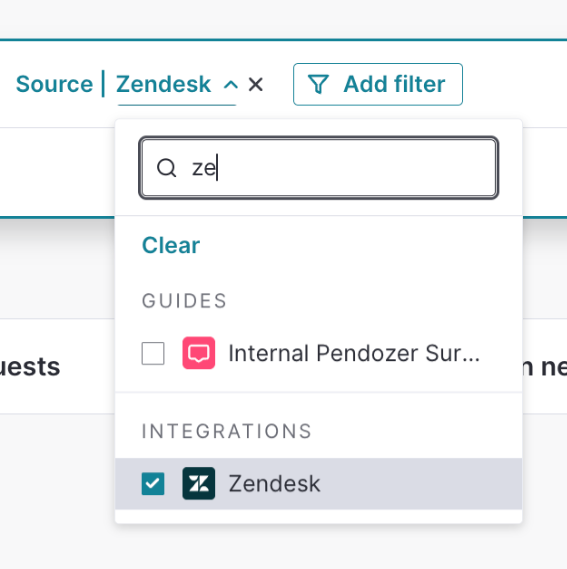Click the Source filter label

click(x=54, y=84)
